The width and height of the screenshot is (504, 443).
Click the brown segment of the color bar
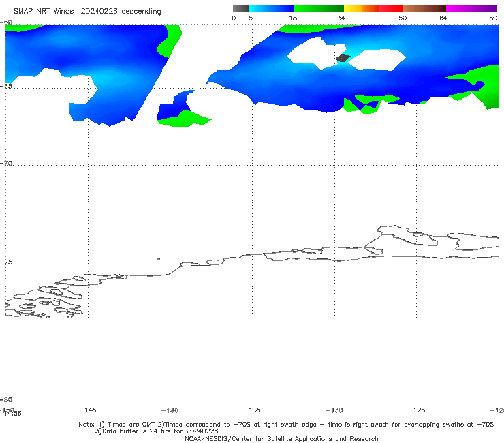(424, 8)
